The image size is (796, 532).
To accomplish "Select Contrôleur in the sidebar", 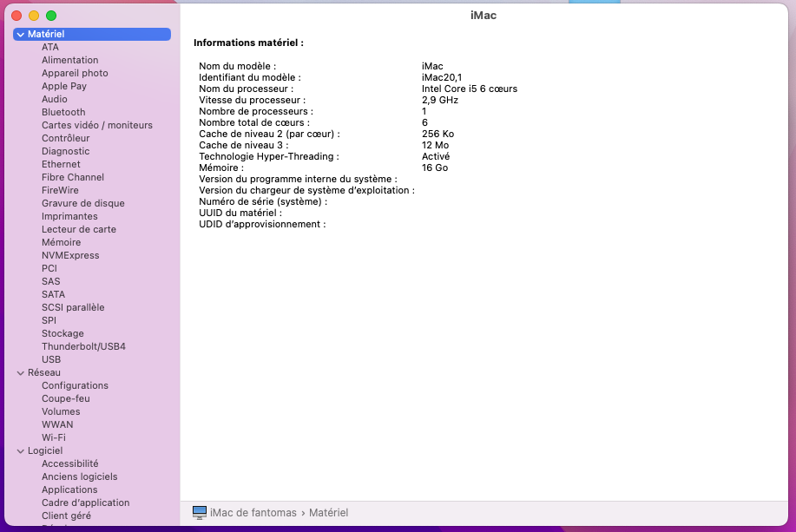I will click(65, 138).
